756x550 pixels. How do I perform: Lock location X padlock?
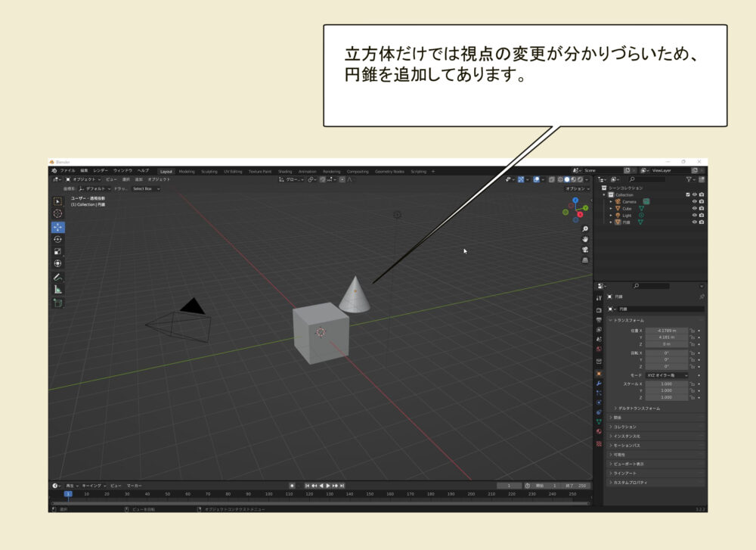[692, 331]
